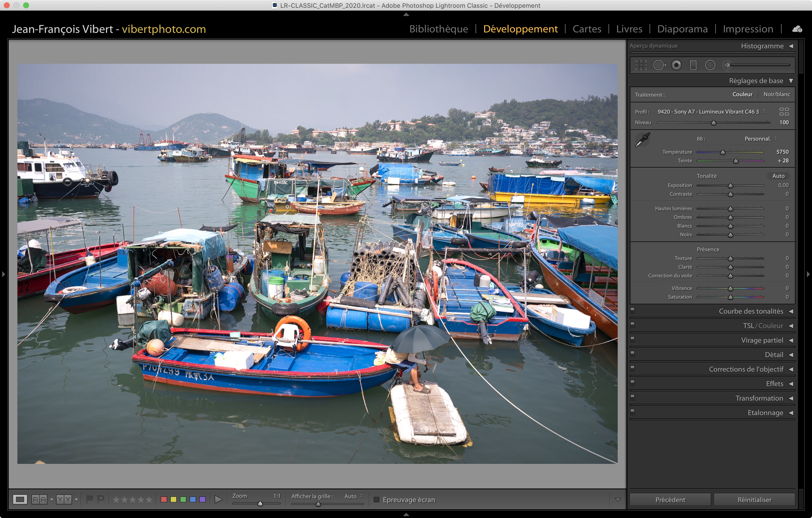Select the Spot Removal tool
Image resolution: width=812 pixels, height=518 pixels.
pos(659,65)
